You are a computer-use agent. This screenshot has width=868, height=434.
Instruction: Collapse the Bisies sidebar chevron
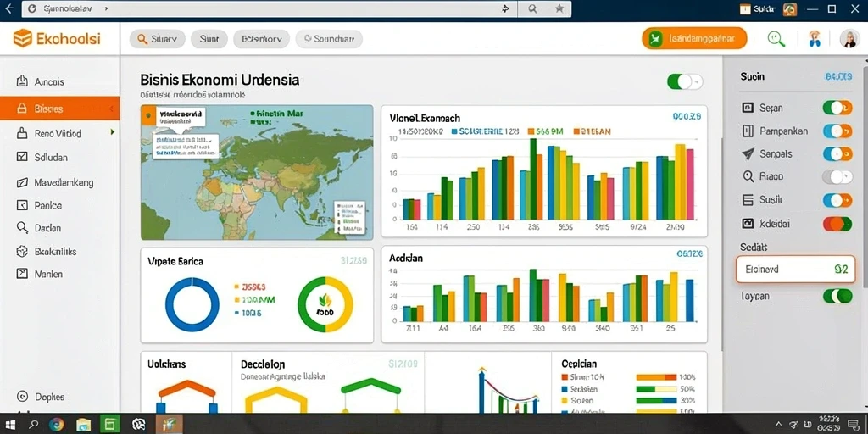(x=112, y=108)
